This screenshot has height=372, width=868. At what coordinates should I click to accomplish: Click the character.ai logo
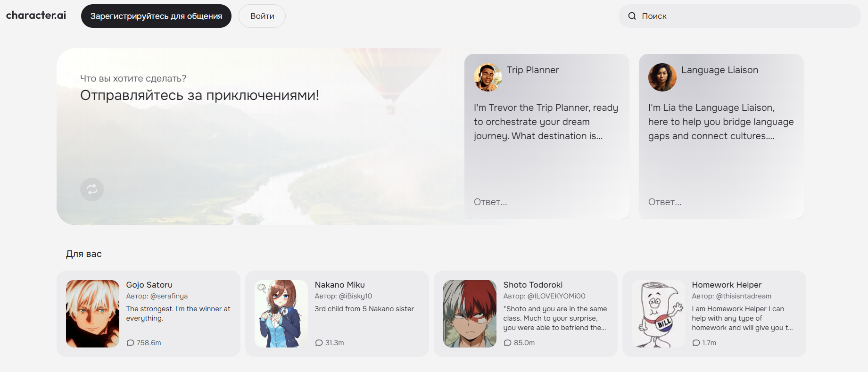click(36, 16)
